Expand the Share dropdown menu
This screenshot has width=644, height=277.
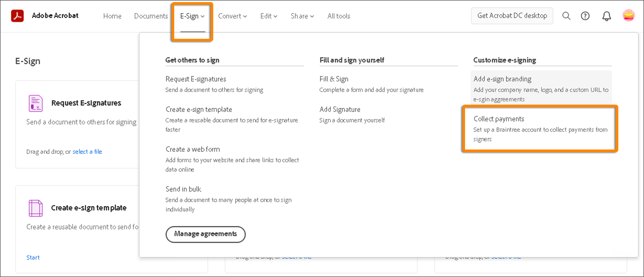pos(302,16)
